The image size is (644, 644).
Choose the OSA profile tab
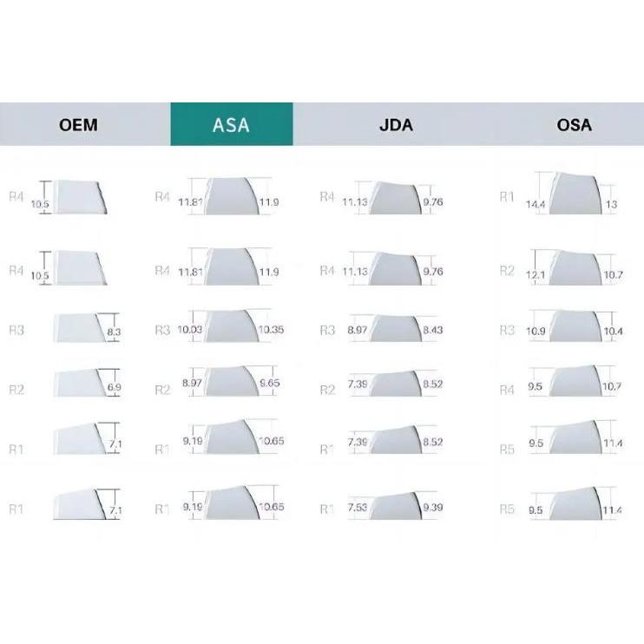[x=574, y=125]
